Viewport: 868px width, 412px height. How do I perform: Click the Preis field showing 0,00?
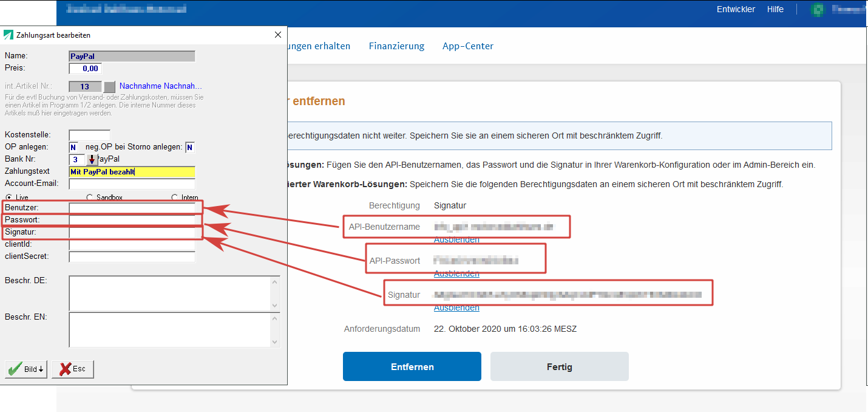[86, 68]
